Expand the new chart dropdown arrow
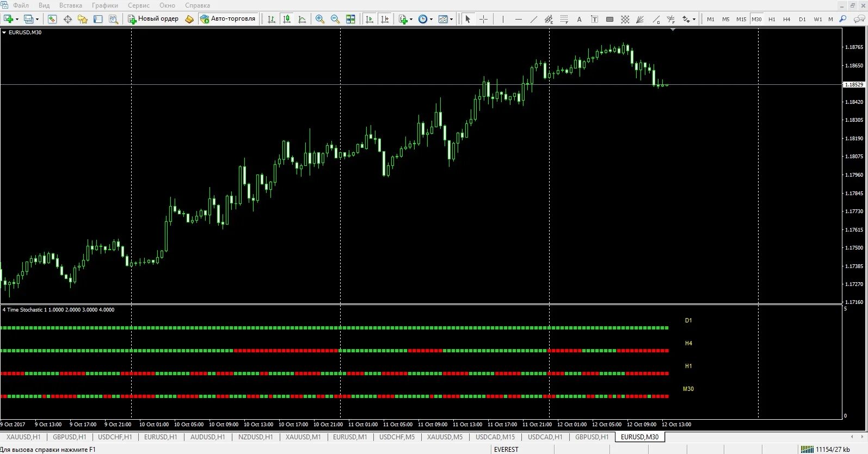The width and height of the screenshot is (868, 454). 17,20
